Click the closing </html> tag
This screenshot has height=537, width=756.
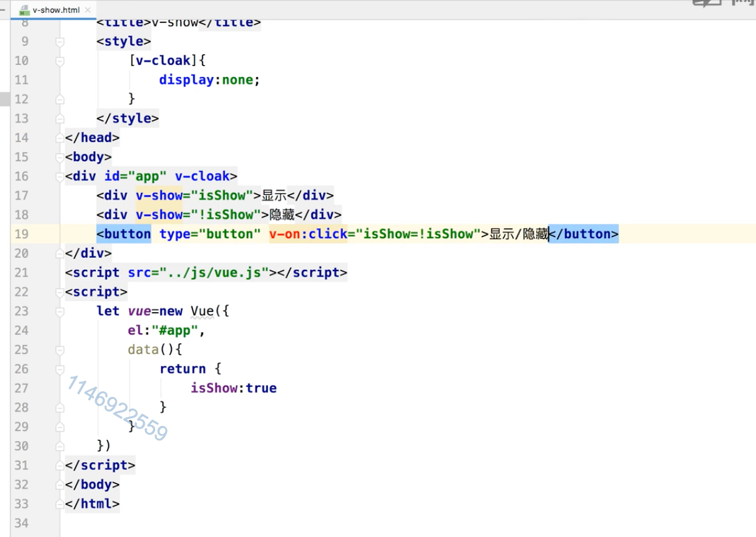[92, 504]
